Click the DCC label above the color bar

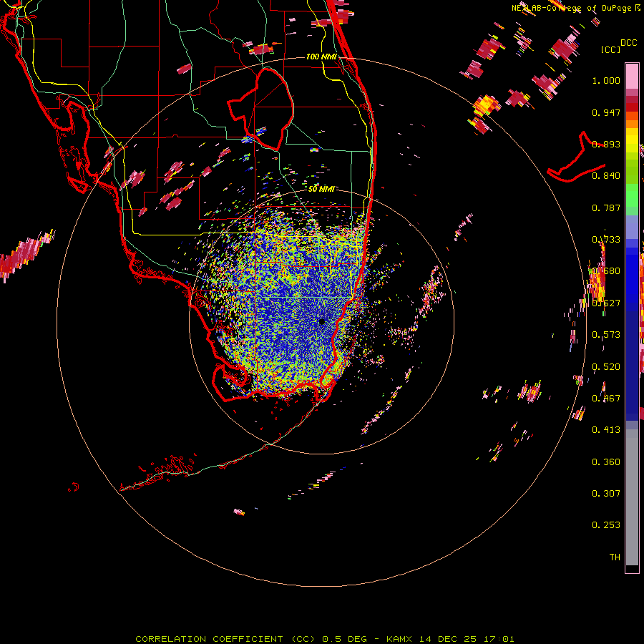pyautogui.click(x=628, y=43)
